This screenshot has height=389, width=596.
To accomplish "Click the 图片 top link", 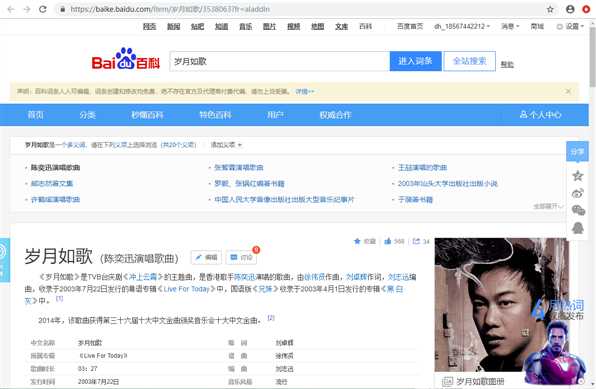I will point(269,26).
